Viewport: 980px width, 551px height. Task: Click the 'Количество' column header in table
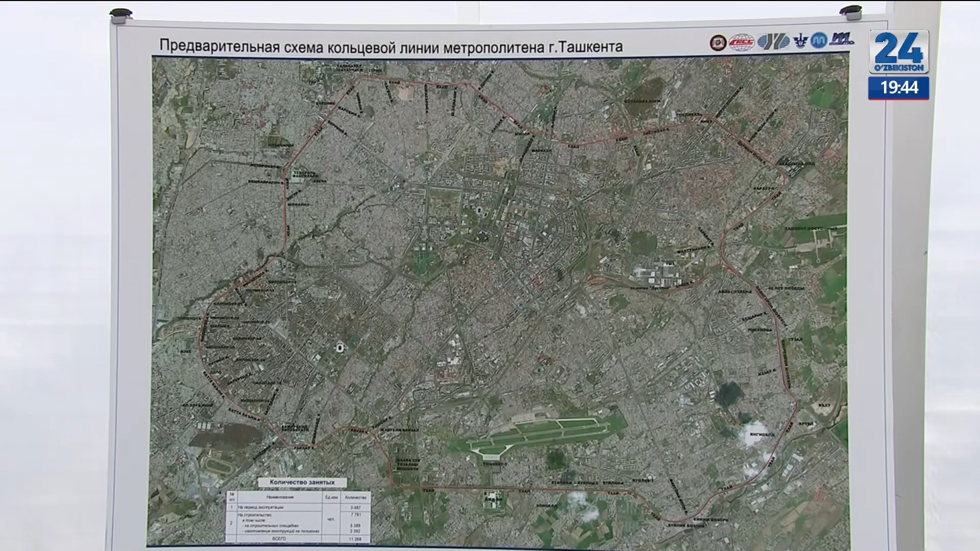point(356,497)
